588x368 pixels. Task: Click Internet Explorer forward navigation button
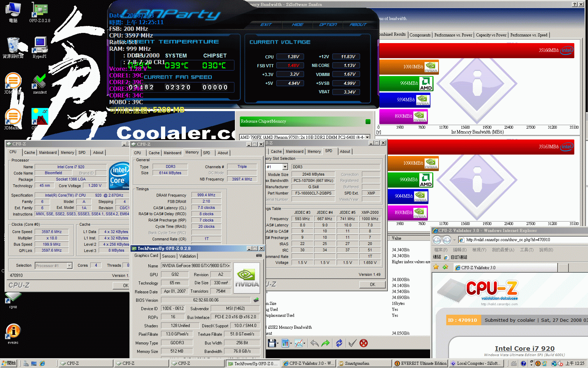pos(447,240)
